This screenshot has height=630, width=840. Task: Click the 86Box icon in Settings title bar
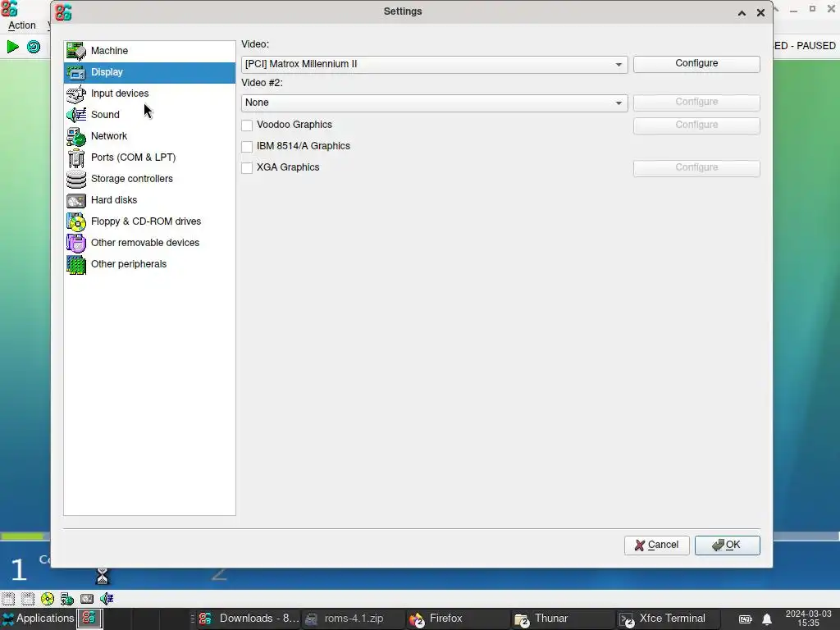pyautogui.click(x=63, y=12)
